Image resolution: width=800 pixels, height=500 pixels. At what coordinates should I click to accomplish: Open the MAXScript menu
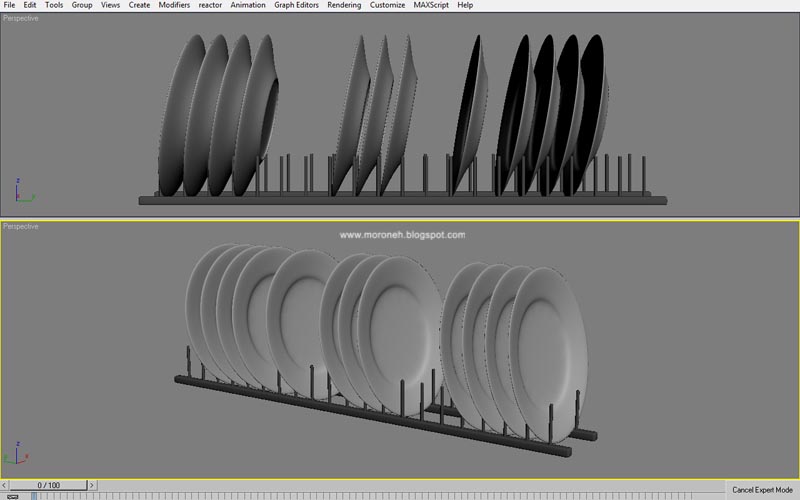point(431,5)
